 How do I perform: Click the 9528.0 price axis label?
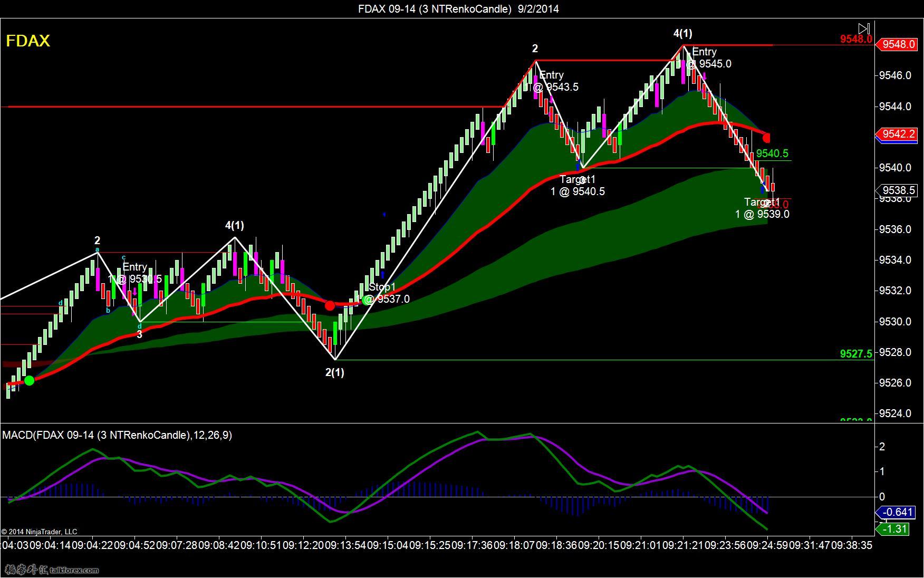[x=895, y=352]
